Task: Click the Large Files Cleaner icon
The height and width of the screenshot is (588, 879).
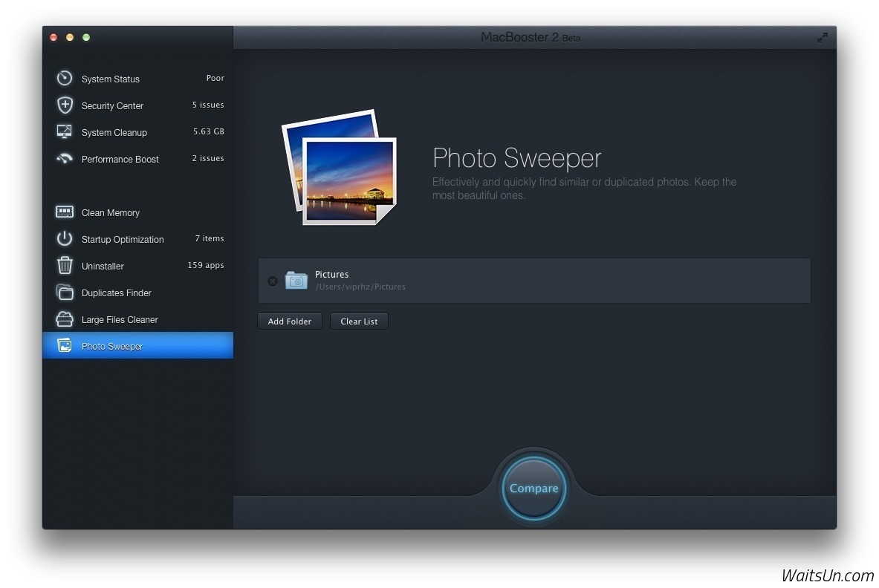Action: tap(65, 318)
